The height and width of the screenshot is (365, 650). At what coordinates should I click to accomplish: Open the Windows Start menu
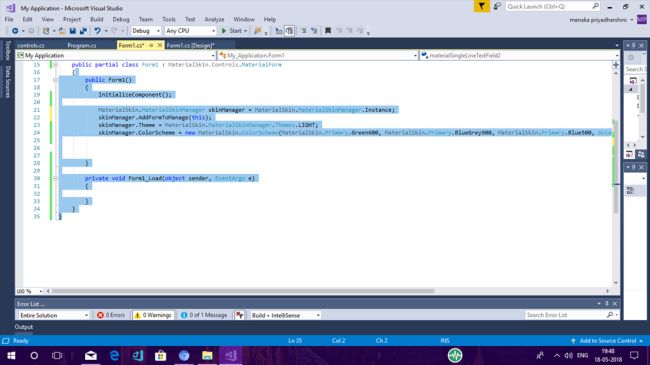point(11,355)
